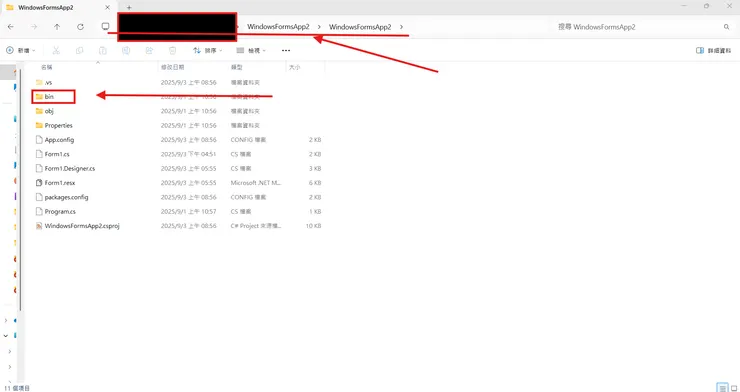Viewport: 740px width, 392px height.
Task: Go back using the Back arrow
Action: [x=10, y=27]
